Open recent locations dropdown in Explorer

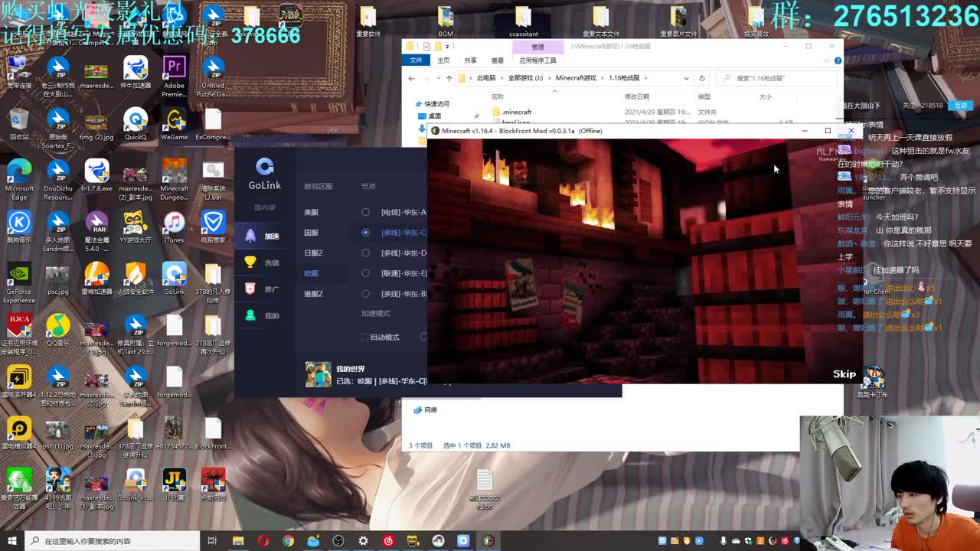click(x=438, y=78)
